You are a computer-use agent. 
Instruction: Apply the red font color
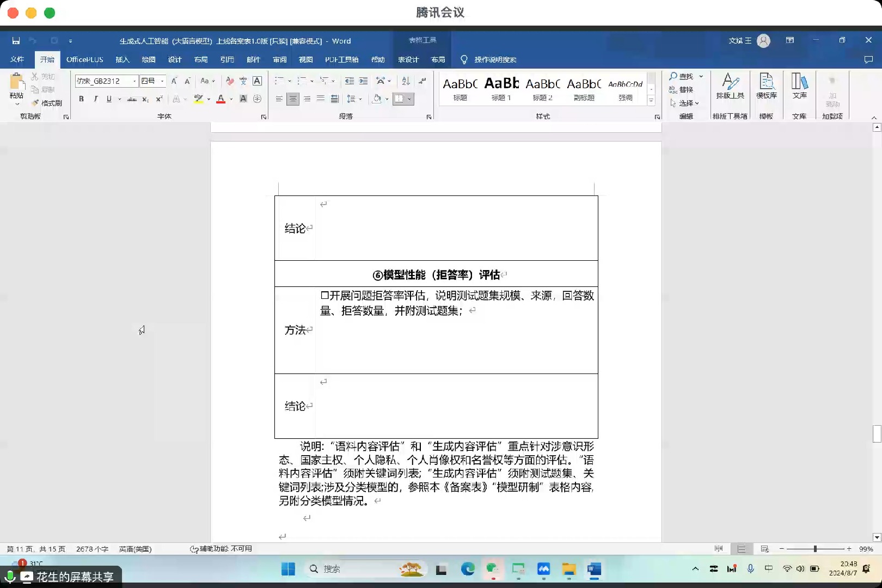pos(221,99)
